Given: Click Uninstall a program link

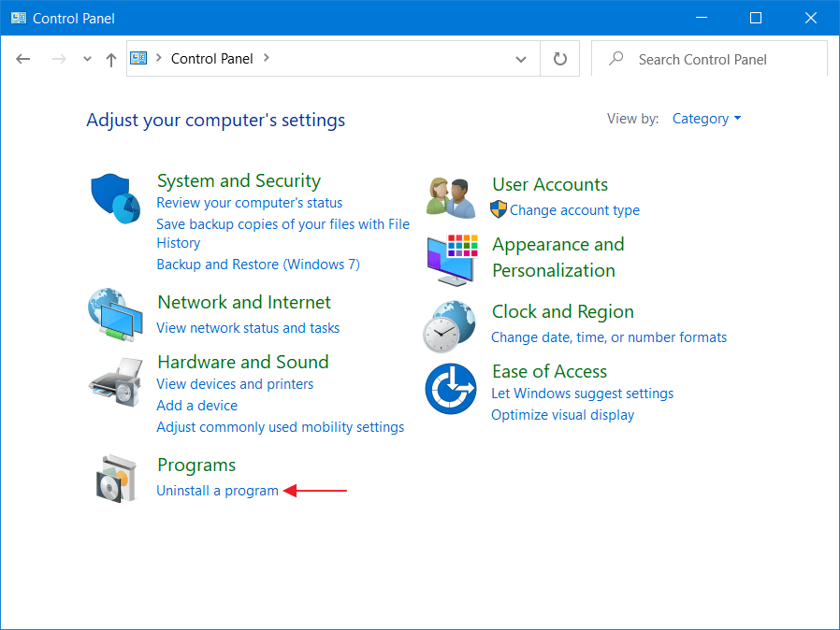Looking at the screenshot, I should [x=218, y=491].
